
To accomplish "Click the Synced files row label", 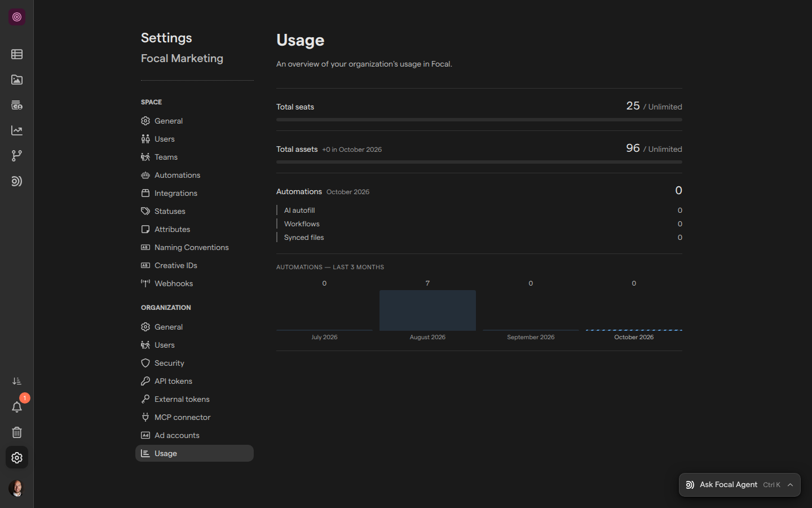I will click(304, 238).
